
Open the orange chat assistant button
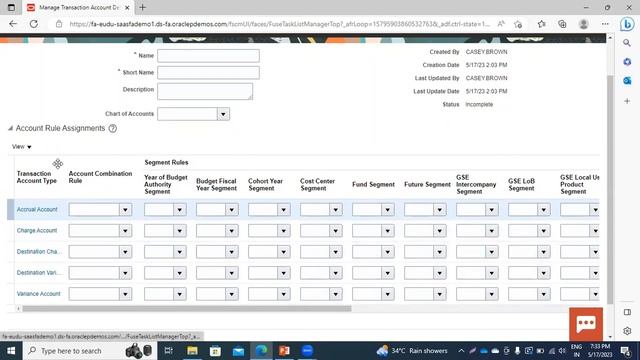point(586,324)
